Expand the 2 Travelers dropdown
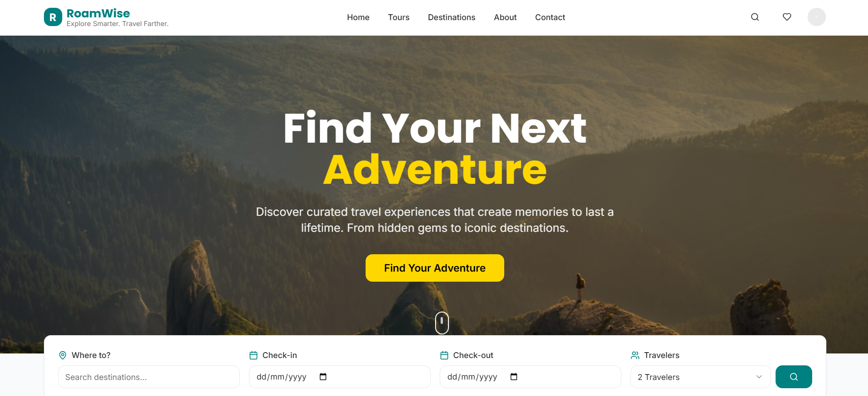The height and width of the screenshot is (396, 868). (x=701, y=377)
